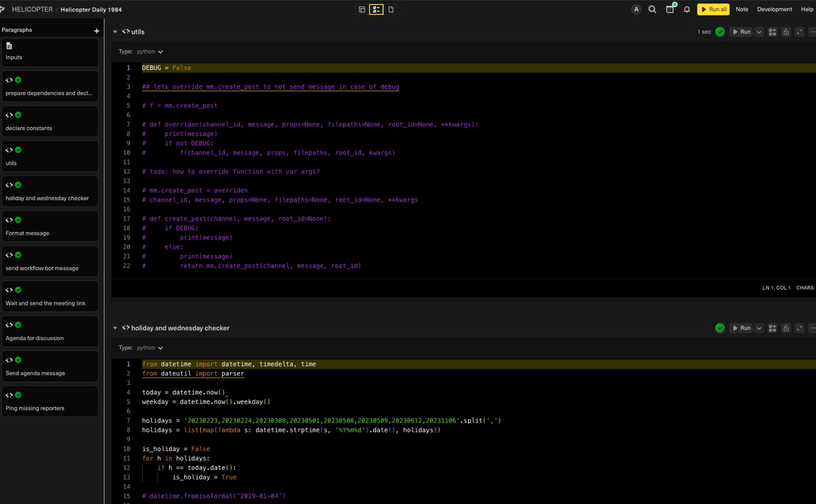Open the Note menu

(742, 9)
